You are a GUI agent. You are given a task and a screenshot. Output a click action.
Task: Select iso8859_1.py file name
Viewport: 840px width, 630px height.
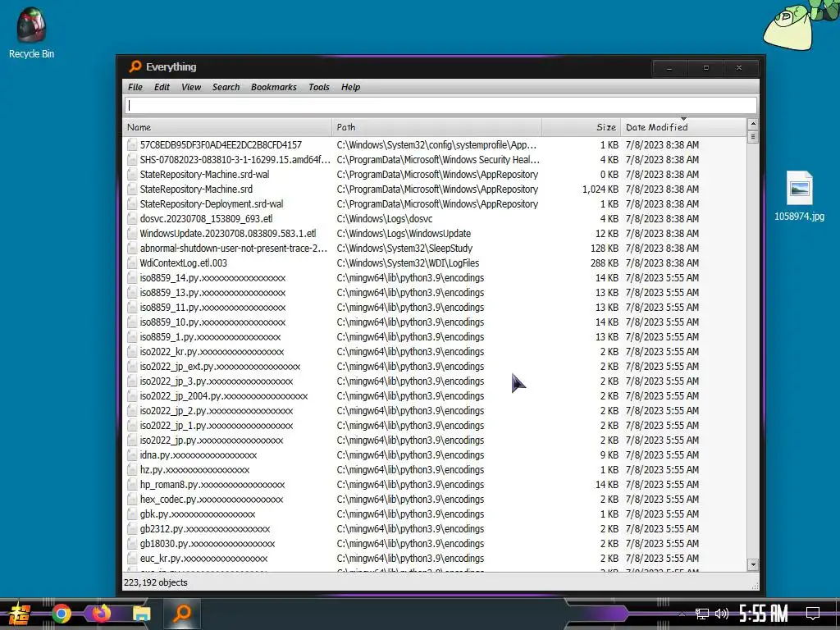click(x=211, y=337)
